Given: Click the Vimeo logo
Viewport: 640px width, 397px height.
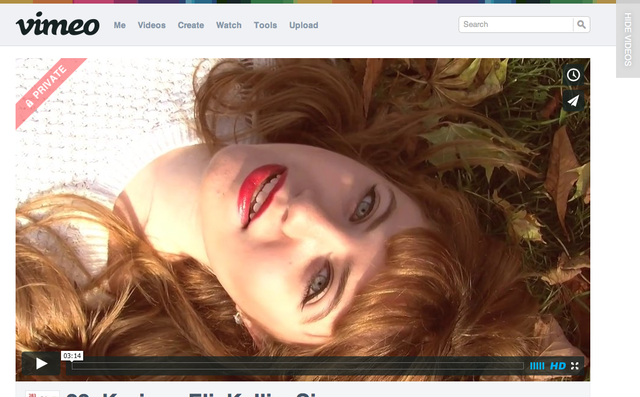Looking at the screenshot, I should (x=58, y=24).
